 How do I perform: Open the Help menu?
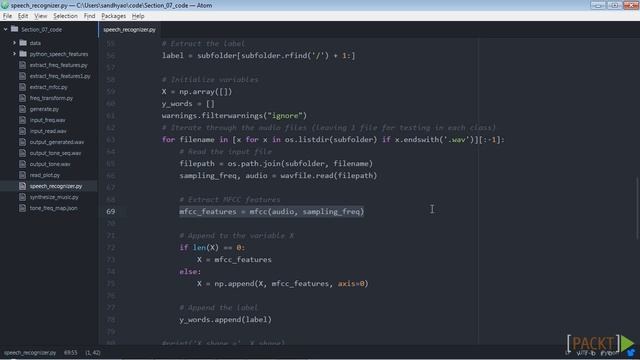pyautogui.click(x=138, y=16)
